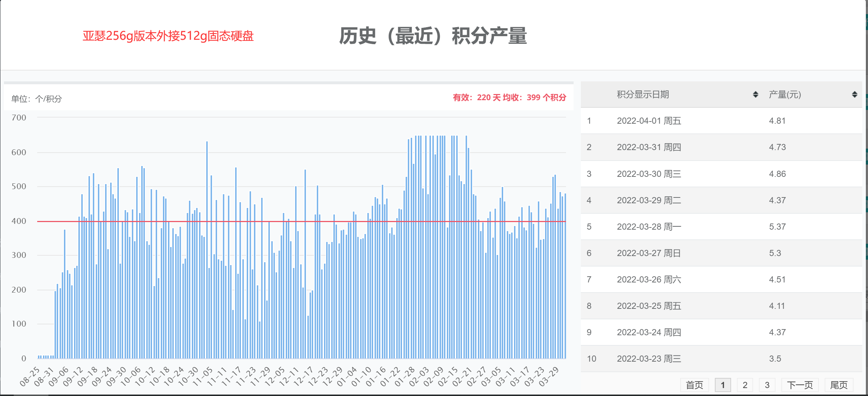This screenshot has width=868, height=396.
Task: Jump to 尾页 last page
Action: point(839,385)
